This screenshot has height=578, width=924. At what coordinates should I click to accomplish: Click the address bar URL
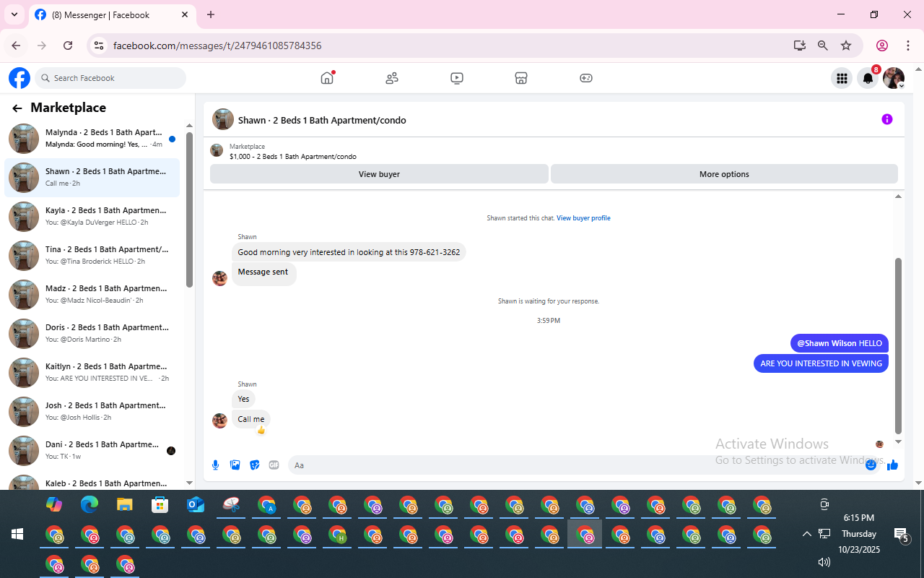point(217,46)
